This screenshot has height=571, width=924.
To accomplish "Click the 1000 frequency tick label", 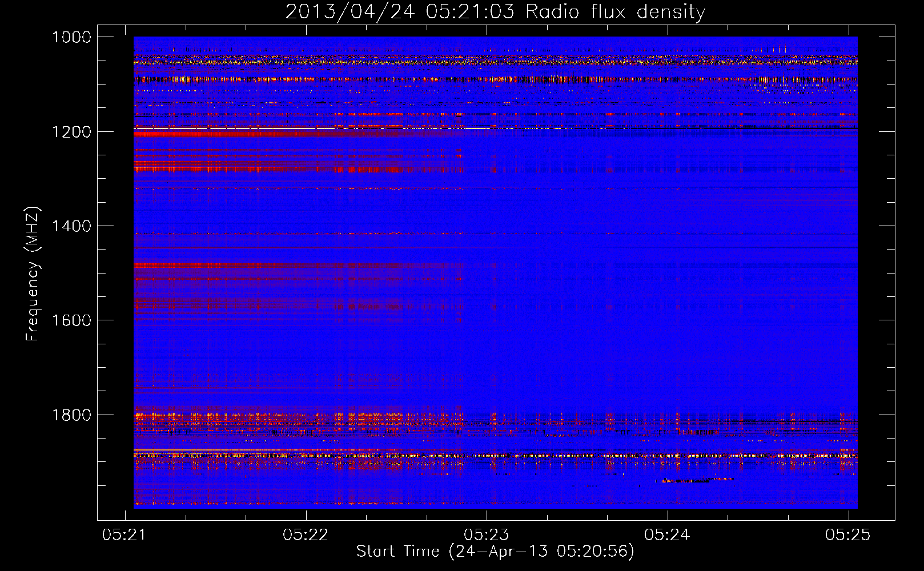I will coord(71,37).
